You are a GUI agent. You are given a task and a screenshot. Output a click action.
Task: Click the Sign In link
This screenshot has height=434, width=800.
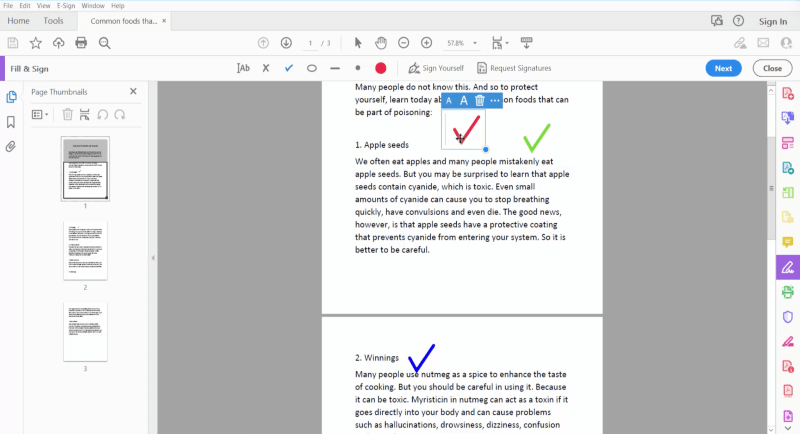tap(772, 21)
